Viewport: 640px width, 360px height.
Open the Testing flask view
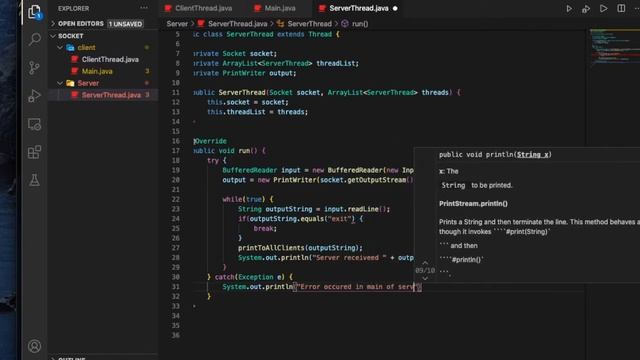coord(35,180)
